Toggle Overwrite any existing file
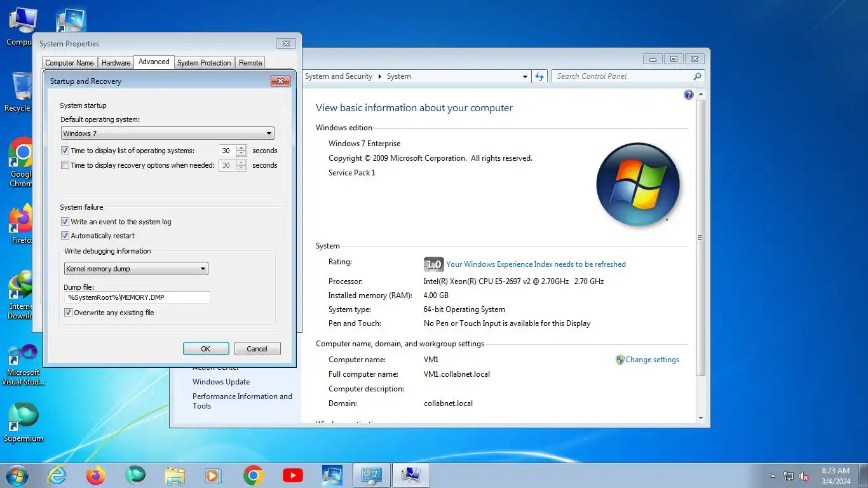 point(68,313)
